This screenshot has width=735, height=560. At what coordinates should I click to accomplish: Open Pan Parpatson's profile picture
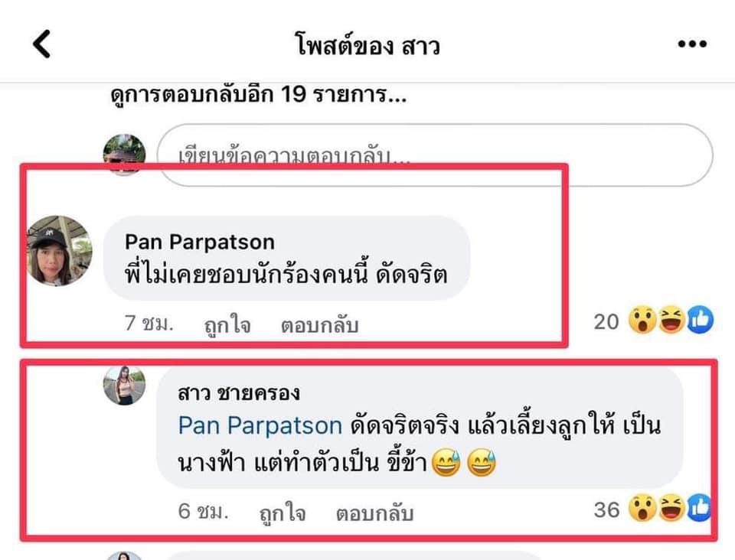pos(59,250)
